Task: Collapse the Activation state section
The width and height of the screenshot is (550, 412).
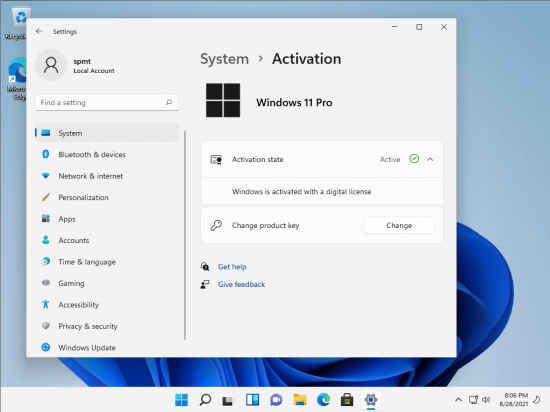Action: click(x=430, y=160)
